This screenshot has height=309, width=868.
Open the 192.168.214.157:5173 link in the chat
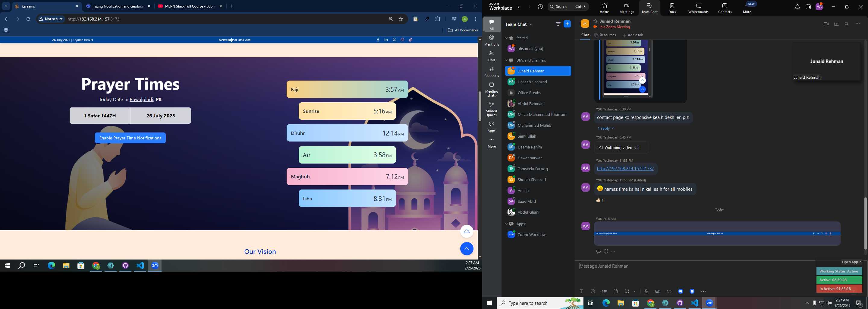625,169
